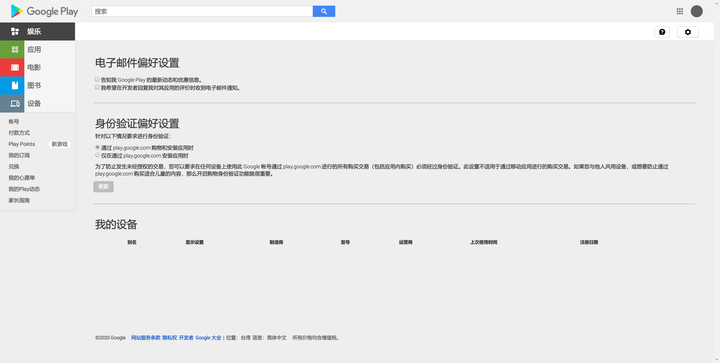This screenshot has width=720, height=363.
Task: Click the 运营商 column header
Action: 405,242
